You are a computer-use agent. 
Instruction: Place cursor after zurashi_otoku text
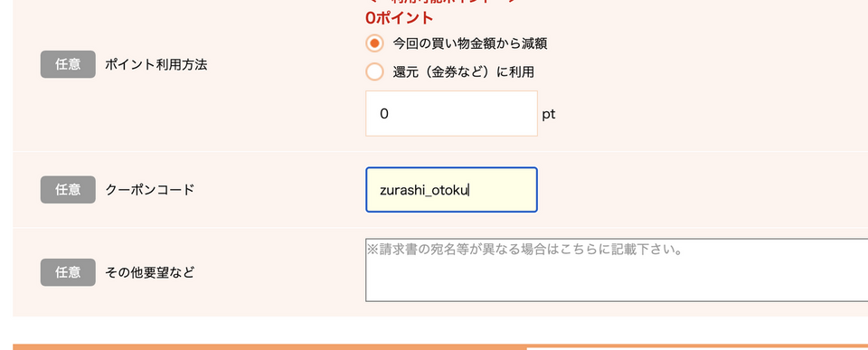point(469,191)
